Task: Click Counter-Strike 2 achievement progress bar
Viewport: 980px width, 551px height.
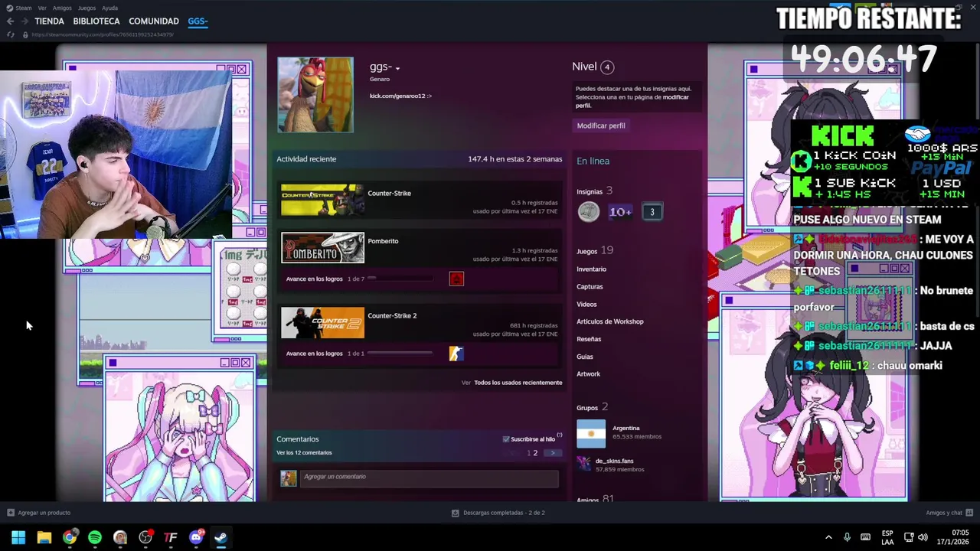Action: click(x=401, y=354)
